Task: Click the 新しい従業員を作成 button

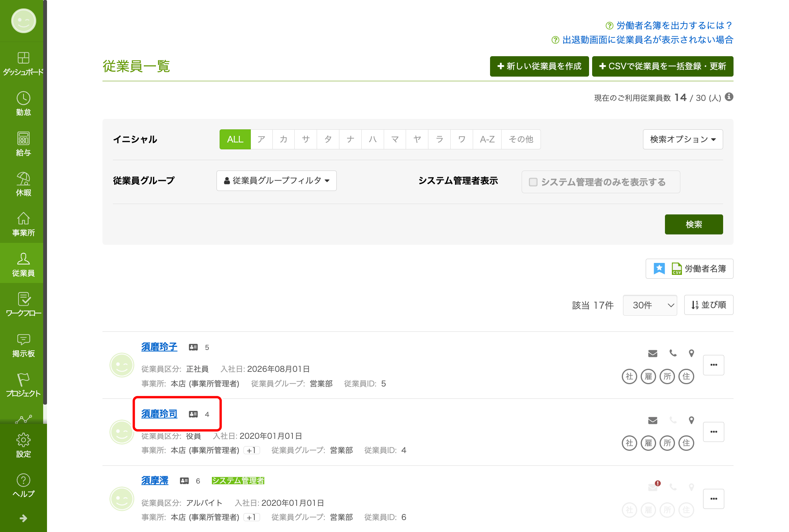Action: (539, 66)
